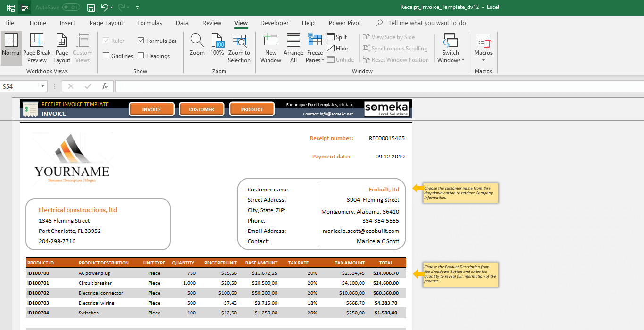Click the orange INVOICE button
The height and width of the screenshot is (330, 644).
(x=151, y=109)
